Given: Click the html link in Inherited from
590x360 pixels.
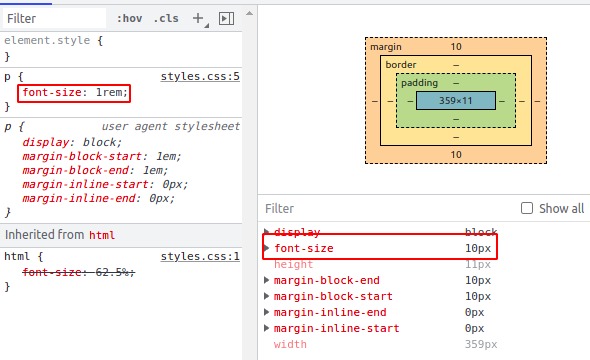Looking at the screenshot, I should [x=102, y=235].
